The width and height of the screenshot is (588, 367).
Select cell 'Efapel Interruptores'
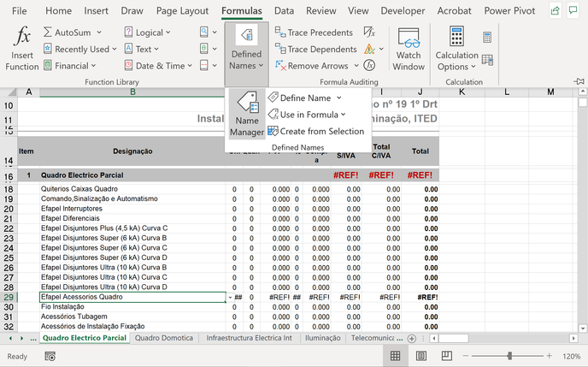pos(132,209)
